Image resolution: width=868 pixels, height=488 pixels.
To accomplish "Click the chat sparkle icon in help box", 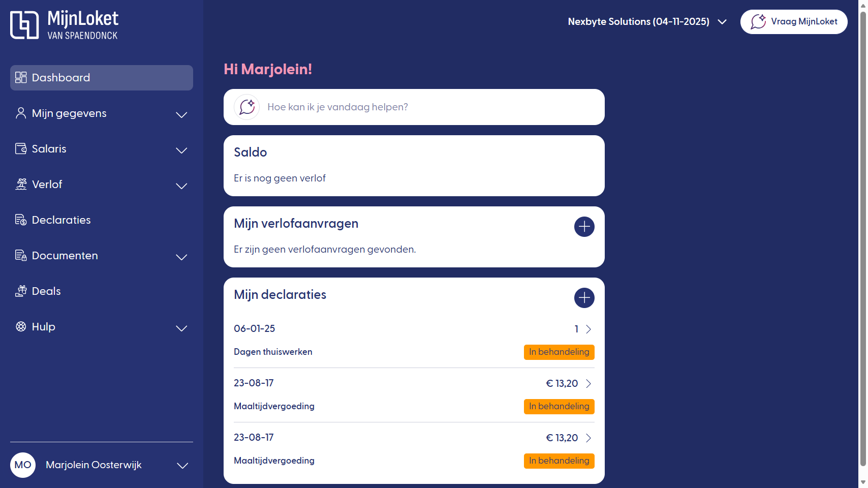I will click(x=247, y=107).
